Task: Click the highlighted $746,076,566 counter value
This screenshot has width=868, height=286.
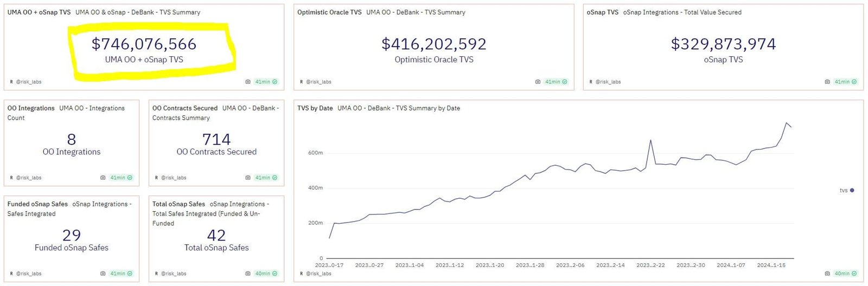Action: click(x=144, y=44)
